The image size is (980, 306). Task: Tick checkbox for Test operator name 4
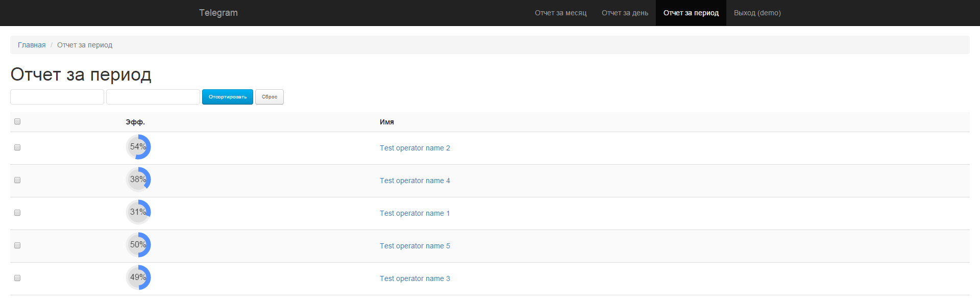(x=17, y=180)
